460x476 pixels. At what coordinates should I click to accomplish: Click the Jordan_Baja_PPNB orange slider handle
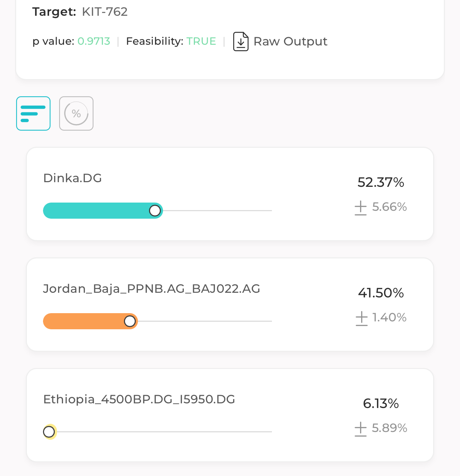coord(130,321)
